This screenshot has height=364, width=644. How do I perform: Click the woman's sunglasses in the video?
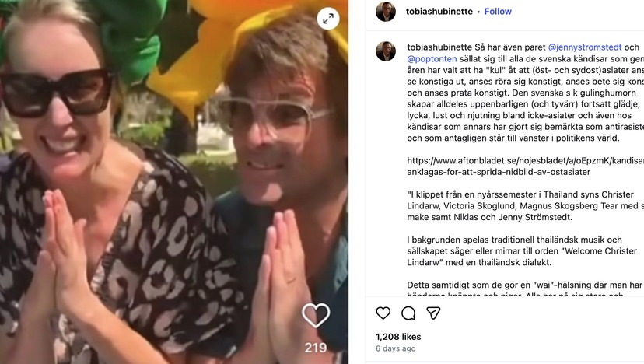click(55, 93)
